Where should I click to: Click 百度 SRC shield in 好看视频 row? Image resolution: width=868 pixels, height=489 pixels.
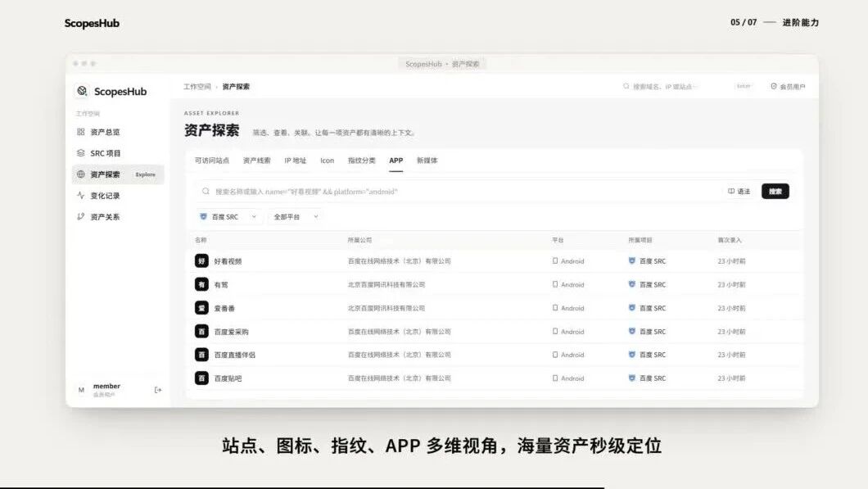coord(631,260)
